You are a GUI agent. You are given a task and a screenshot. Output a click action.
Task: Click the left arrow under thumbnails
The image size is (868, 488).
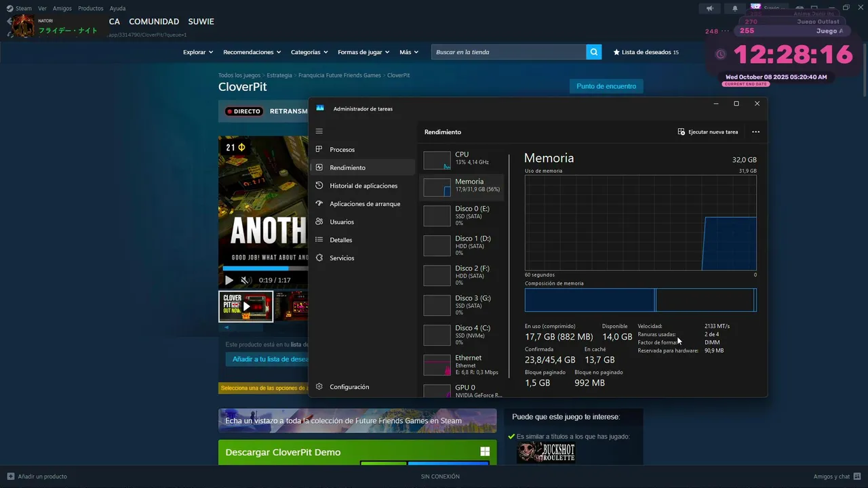pos(226,327)
